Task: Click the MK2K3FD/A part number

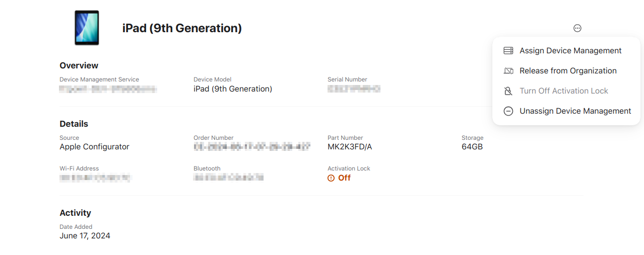Action: 350,147
